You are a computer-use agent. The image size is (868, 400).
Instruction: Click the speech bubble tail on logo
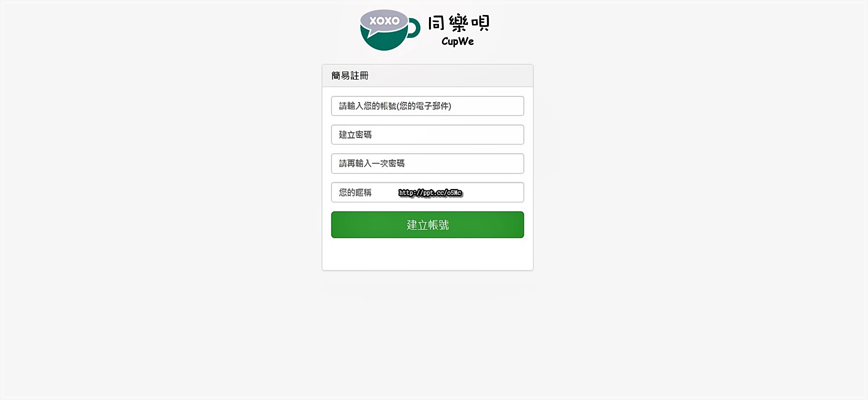[372, 34]
